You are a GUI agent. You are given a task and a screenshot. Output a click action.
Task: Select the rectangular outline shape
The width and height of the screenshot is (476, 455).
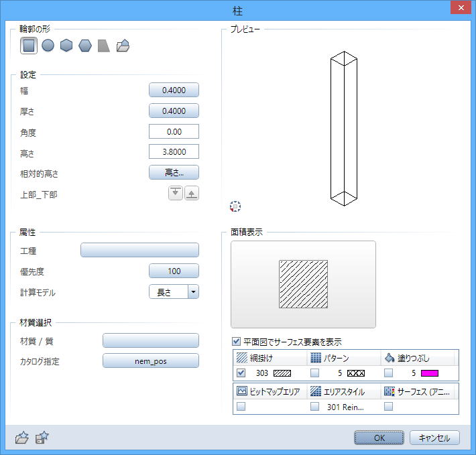pos(29,46)
